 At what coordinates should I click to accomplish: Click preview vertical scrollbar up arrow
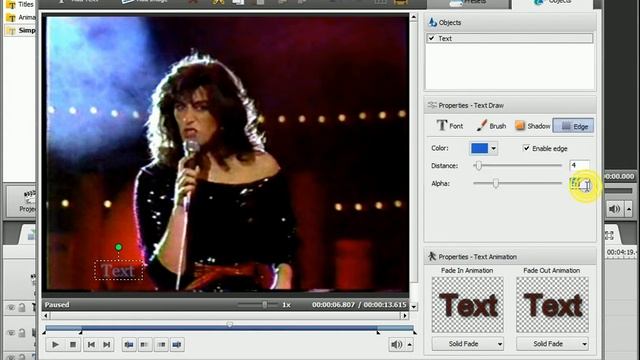(413, 17)
